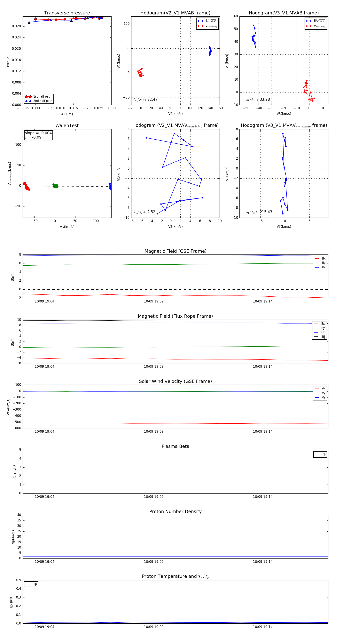Click the "Vz" legend entry

coord(320,398)
